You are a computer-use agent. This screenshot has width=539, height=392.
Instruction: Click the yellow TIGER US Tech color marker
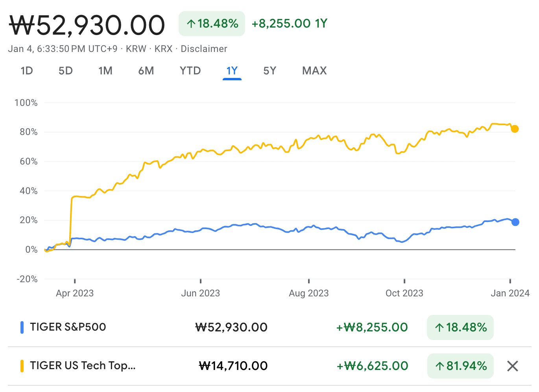click(22, 366)
